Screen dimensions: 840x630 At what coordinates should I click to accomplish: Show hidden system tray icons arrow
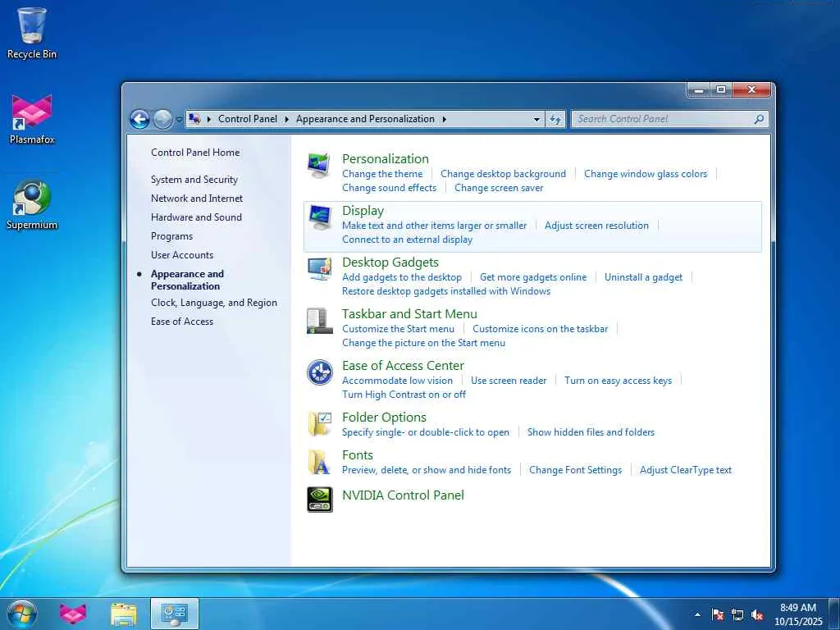698,614
